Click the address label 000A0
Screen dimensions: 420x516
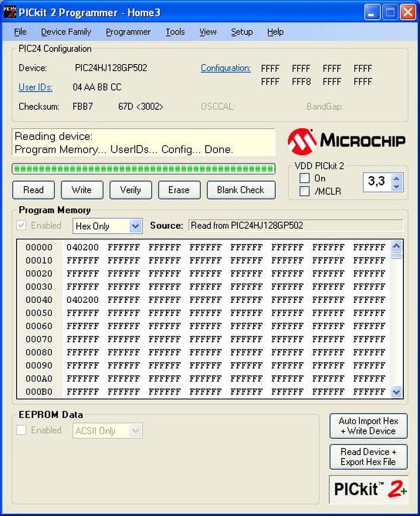[39, 379]
